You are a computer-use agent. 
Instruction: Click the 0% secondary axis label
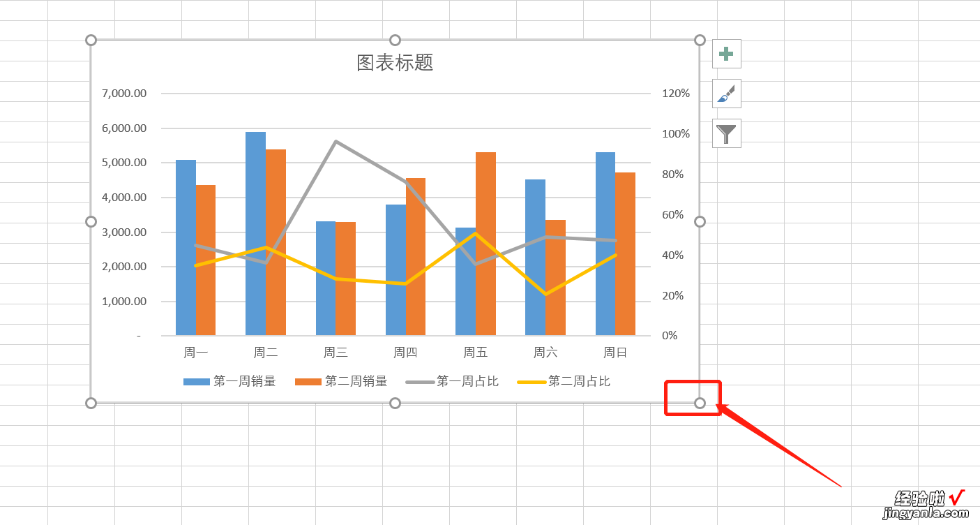[670, 336]
